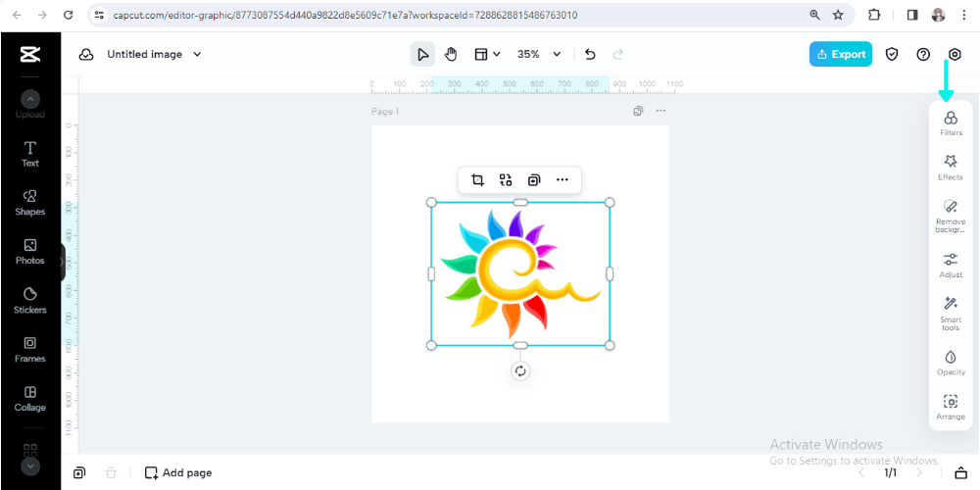Collapse the side panel handle arrow
This screenshot has height=490, width=980.
(x=62, y=263)
